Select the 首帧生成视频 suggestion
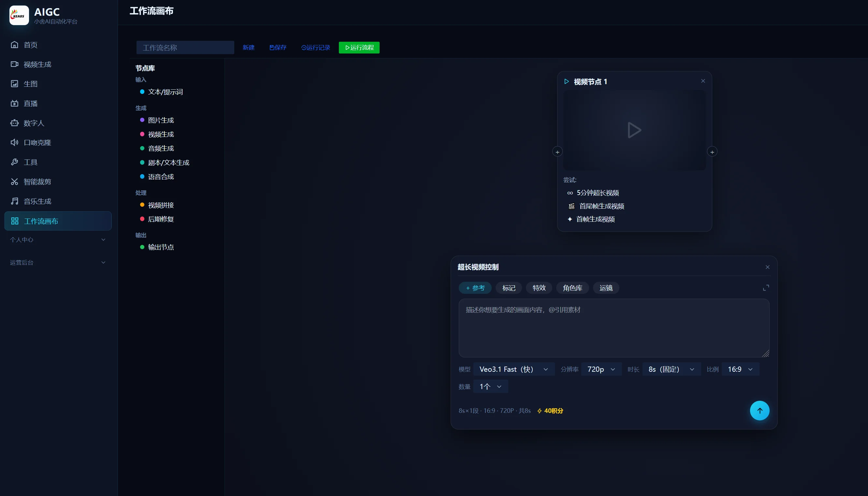The image size is (868, 496). pos(591,219)
